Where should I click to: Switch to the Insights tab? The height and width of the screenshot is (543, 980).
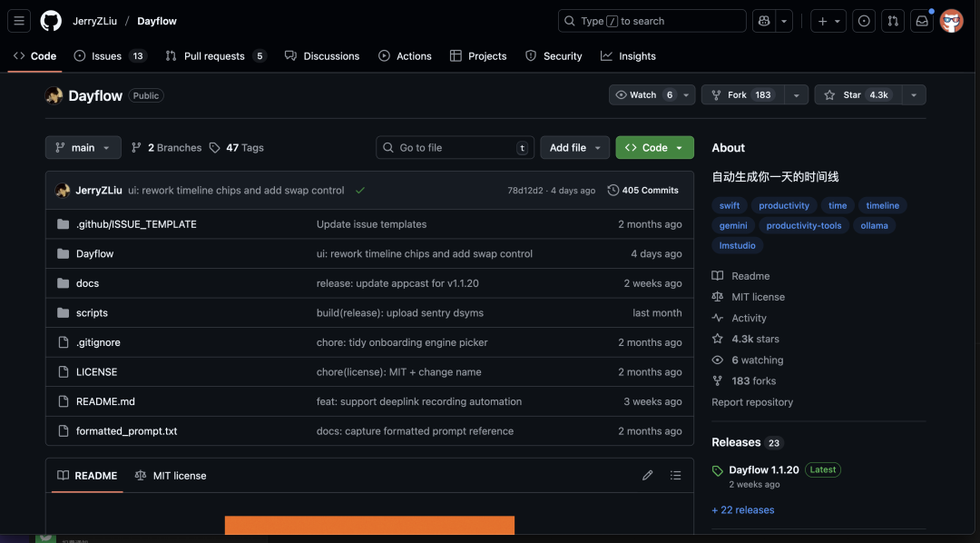pyautogui.click(x=628, y=55)
